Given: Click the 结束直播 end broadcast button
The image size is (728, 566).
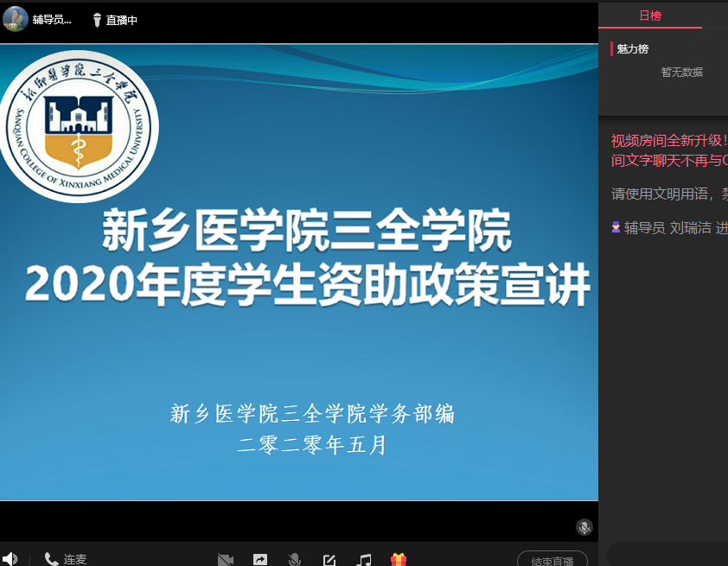Looking at the screenshot, I should coord(552,560).
